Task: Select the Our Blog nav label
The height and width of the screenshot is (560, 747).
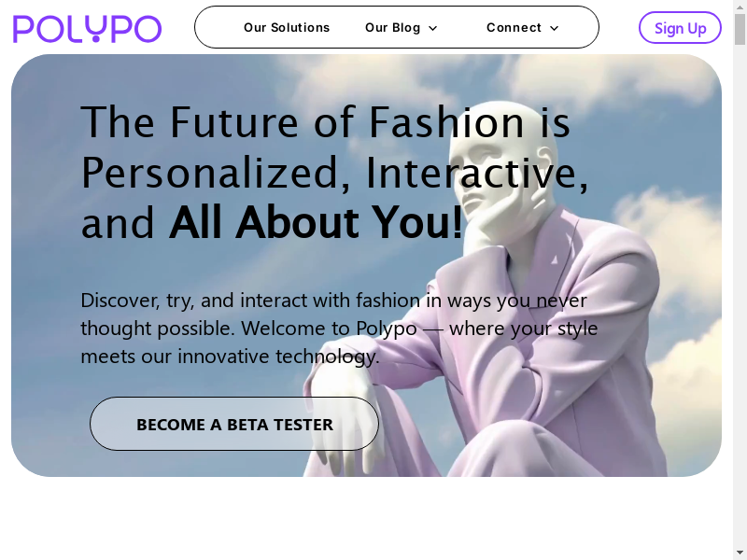Action: pos(392,28)
